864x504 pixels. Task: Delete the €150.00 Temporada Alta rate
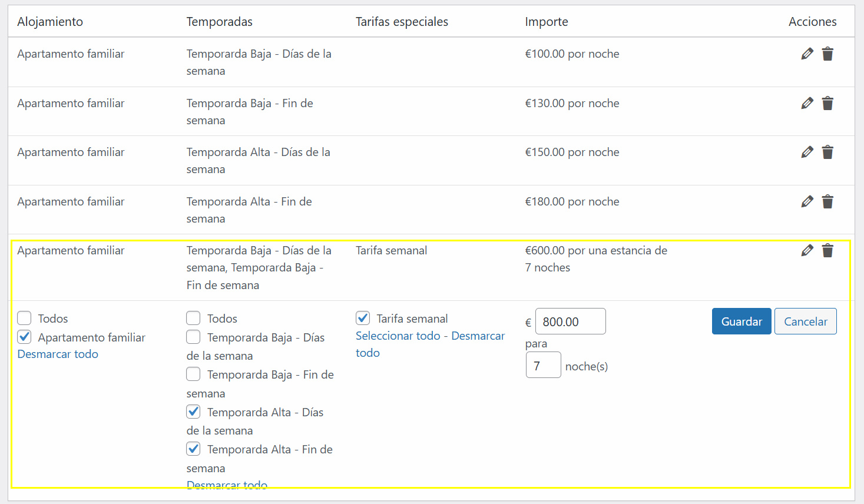coord(827,152)
